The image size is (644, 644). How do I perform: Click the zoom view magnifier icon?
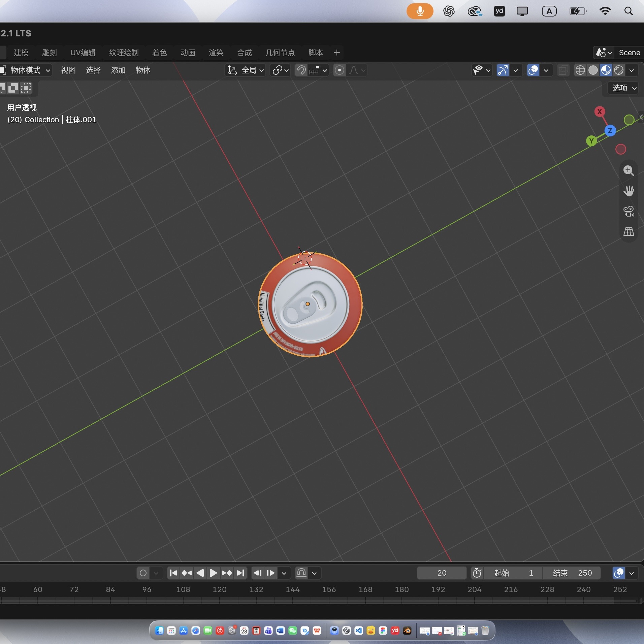tap(629, 171)
